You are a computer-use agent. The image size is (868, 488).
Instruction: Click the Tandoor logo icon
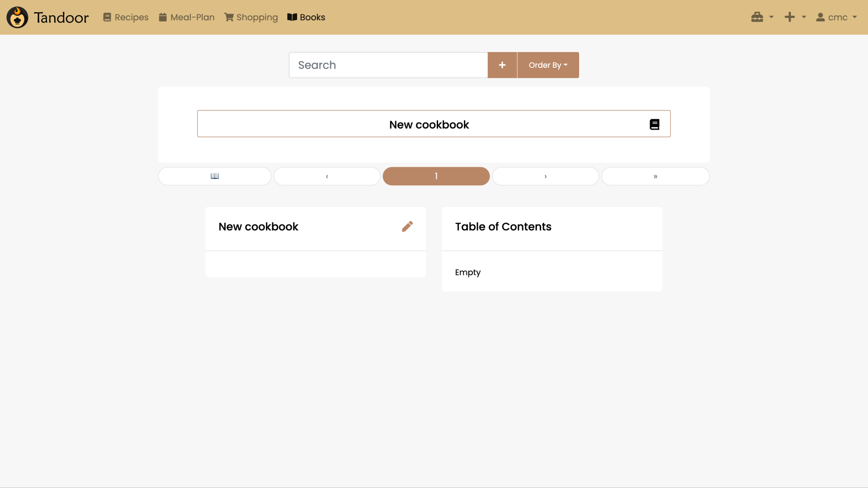tap(17, 17)
